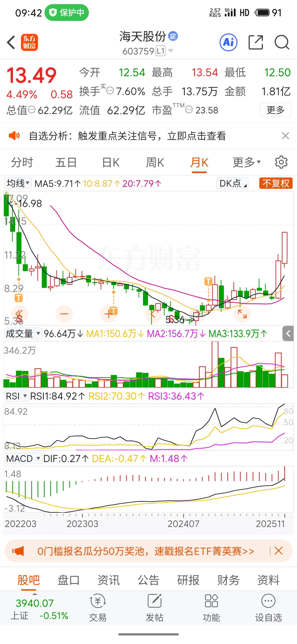Open the MACD indicator dropdown
Screen dimensions: 297x644
coord(23,459)
